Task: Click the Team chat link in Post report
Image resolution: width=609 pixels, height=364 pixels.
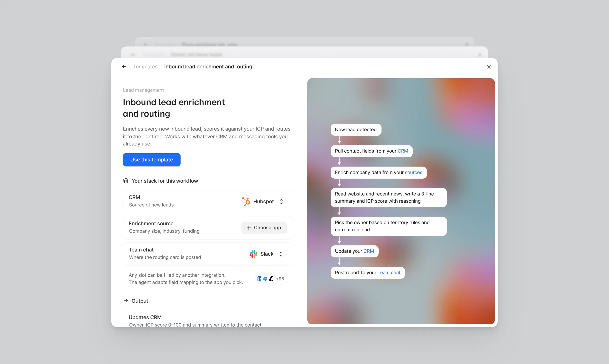Action: 389,272
